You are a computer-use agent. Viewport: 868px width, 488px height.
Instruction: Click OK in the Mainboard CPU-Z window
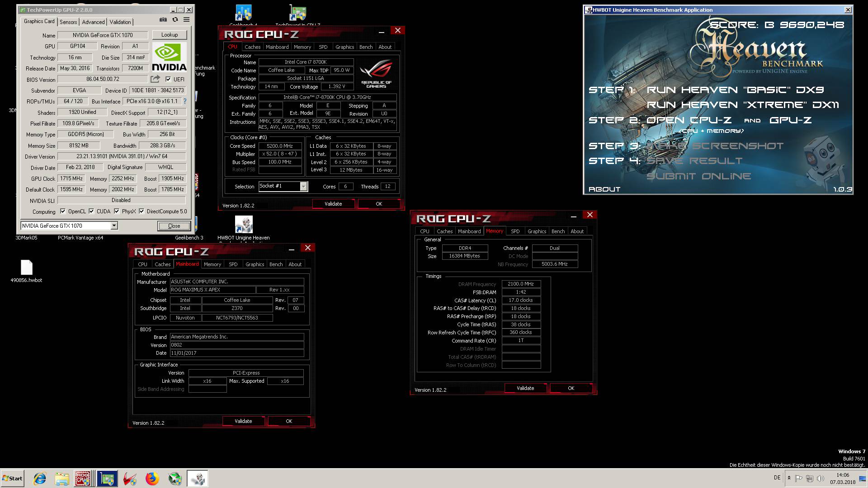click(x=289, y=421)
